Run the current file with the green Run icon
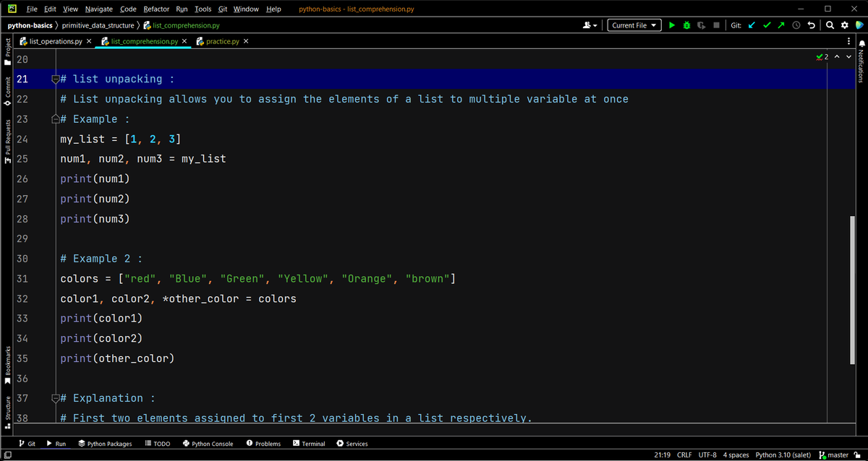 click(672, 25)
